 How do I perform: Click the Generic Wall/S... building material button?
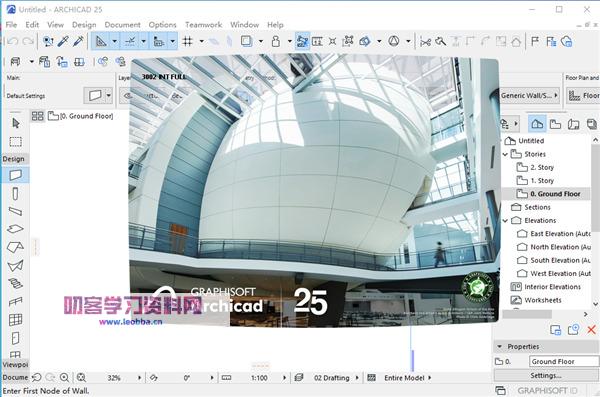click(x=530, y=95)
